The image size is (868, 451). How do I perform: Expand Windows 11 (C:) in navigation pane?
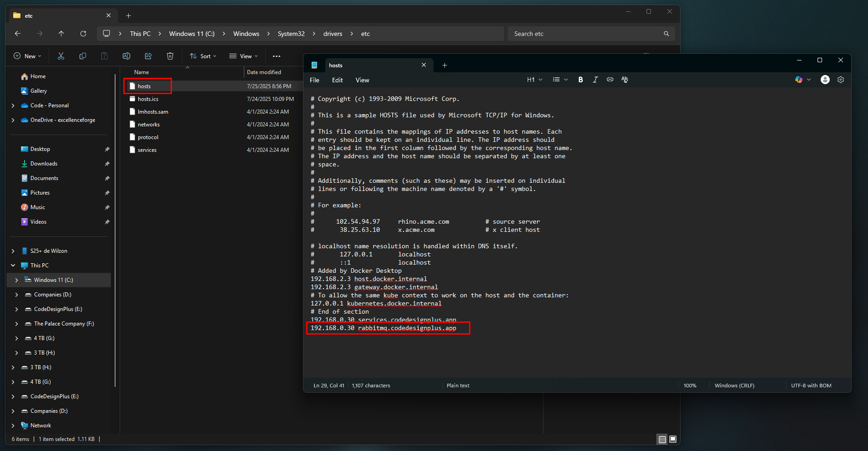click(16, 280)
